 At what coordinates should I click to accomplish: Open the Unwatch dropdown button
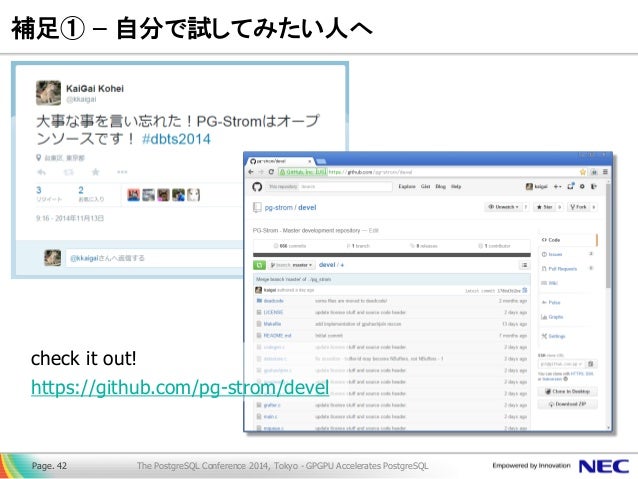(x=503, y=207)
